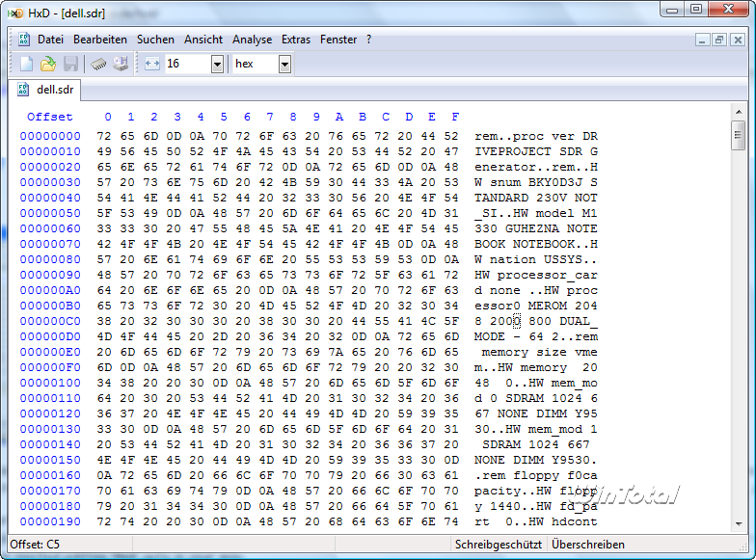Open the hex number base dropdown arrow
This screenshot has height=560, width=756.
click(x=285, y=64)
